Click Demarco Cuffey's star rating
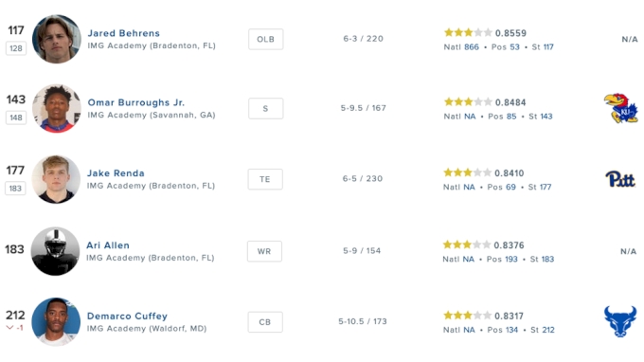The width and height of the screenshot is (644, 362). coord(468,316)
